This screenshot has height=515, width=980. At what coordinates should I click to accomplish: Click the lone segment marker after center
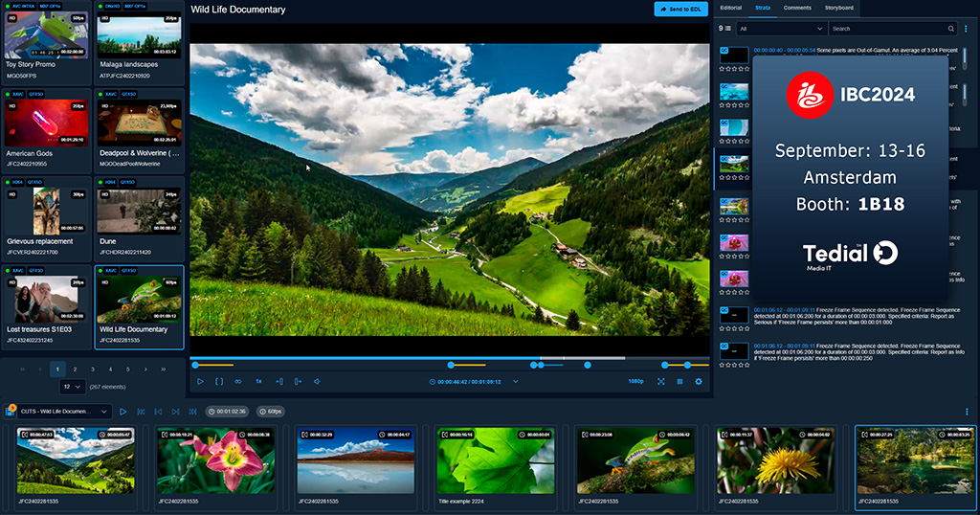point(588,365)
